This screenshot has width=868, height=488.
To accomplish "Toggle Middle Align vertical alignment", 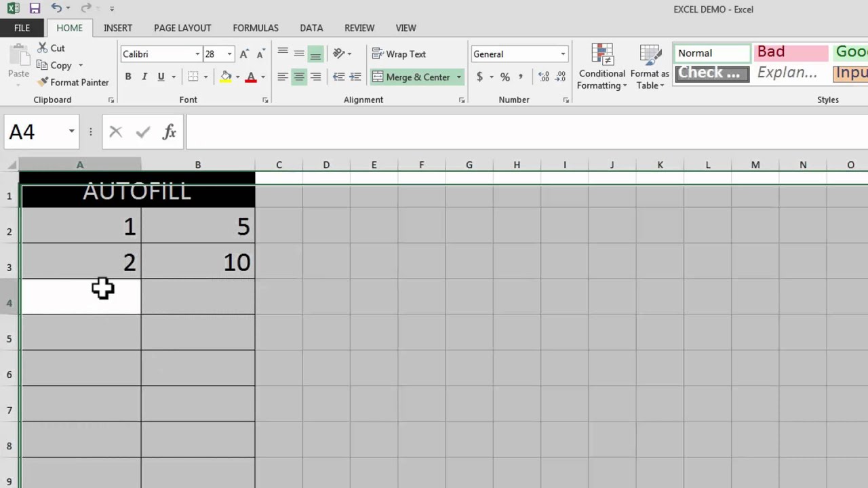I will (x=299, y=54).
